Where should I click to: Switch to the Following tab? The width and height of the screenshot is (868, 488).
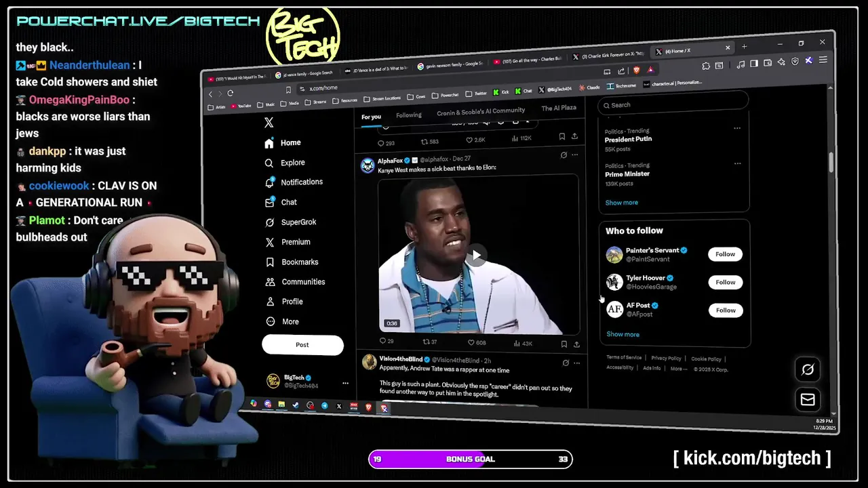(x=408, y=115)
